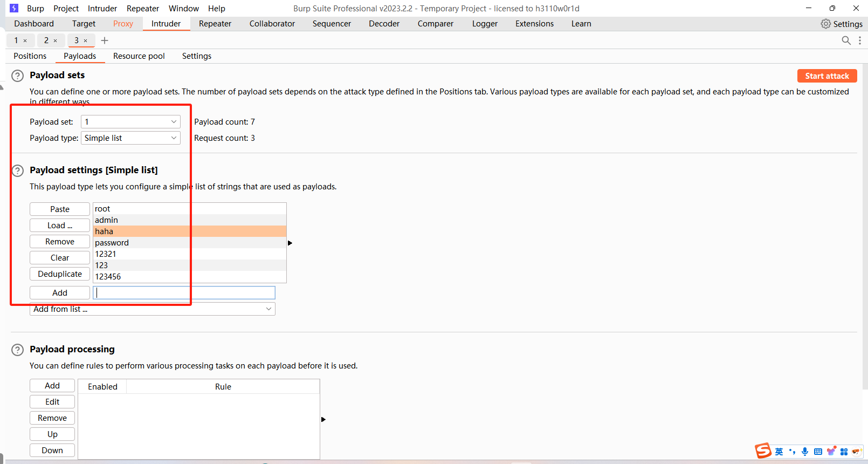868x464 pixels.
Task: Open help for Payload processing section
Action: click(x=18, y=350)
